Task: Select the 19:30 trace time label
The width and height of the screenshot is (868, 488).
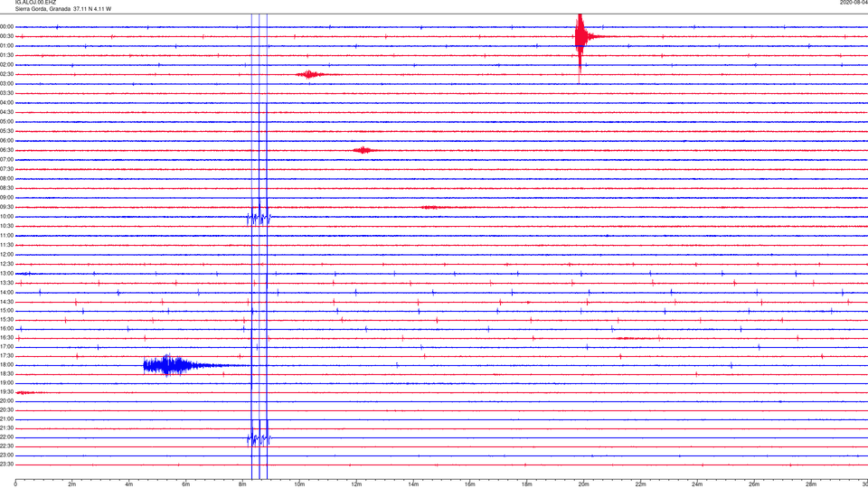Action: (x=6, y=391)
